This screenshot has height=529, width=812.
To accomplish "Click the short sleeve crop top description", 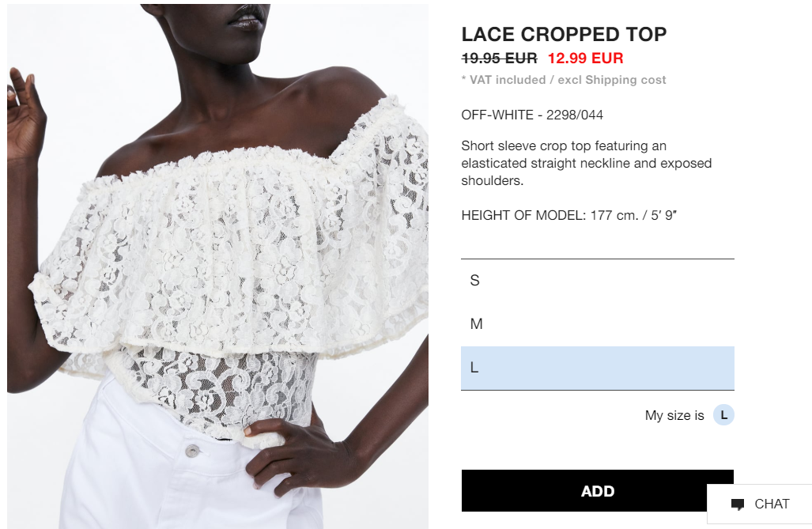I will [x=586, y=163].
